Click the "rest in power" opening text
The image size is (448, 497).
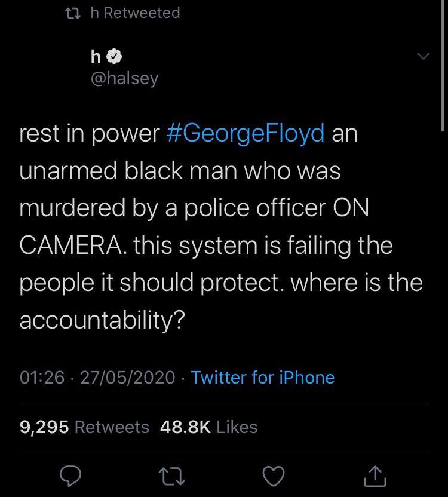(x=90, y=133)
